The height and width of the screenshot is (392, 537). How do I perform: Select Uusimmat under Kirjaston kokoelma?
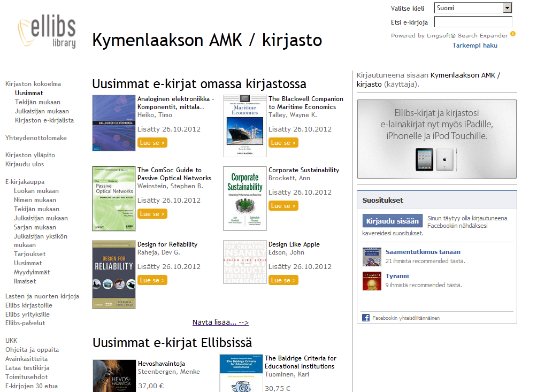29,93
